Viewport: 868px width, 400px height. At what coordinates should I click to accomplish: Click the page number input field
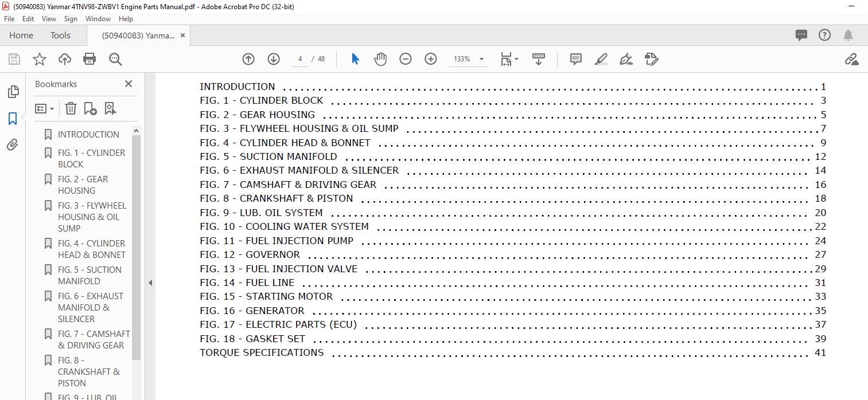[x=300, y=59]
